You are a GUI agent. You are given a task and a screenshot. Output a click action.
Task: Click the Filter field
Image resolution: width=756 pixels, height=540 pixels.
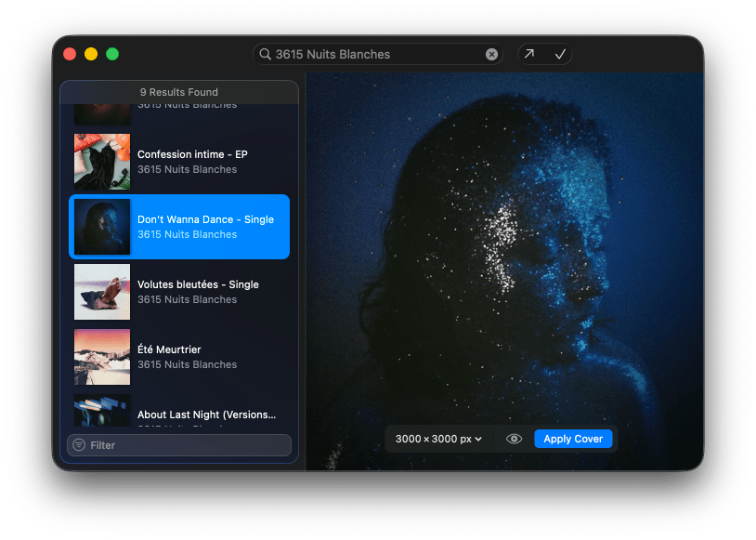(x=179, y=445)
